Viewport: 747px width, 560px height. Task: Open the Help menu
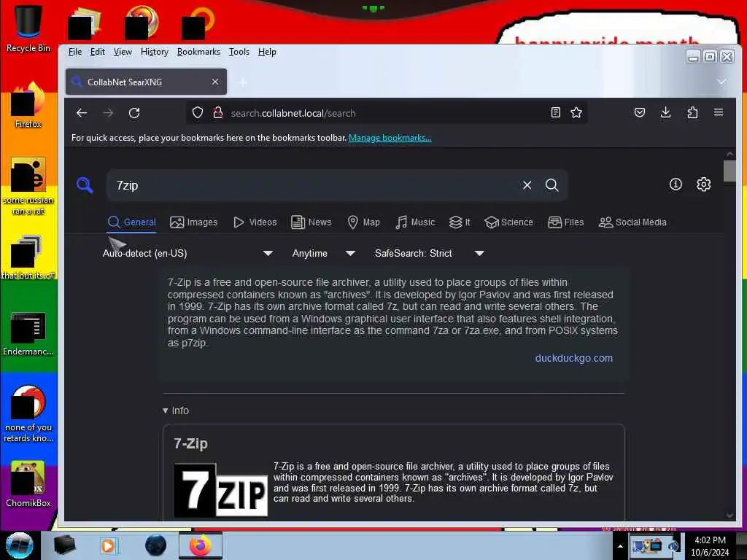tap(267, 52)
